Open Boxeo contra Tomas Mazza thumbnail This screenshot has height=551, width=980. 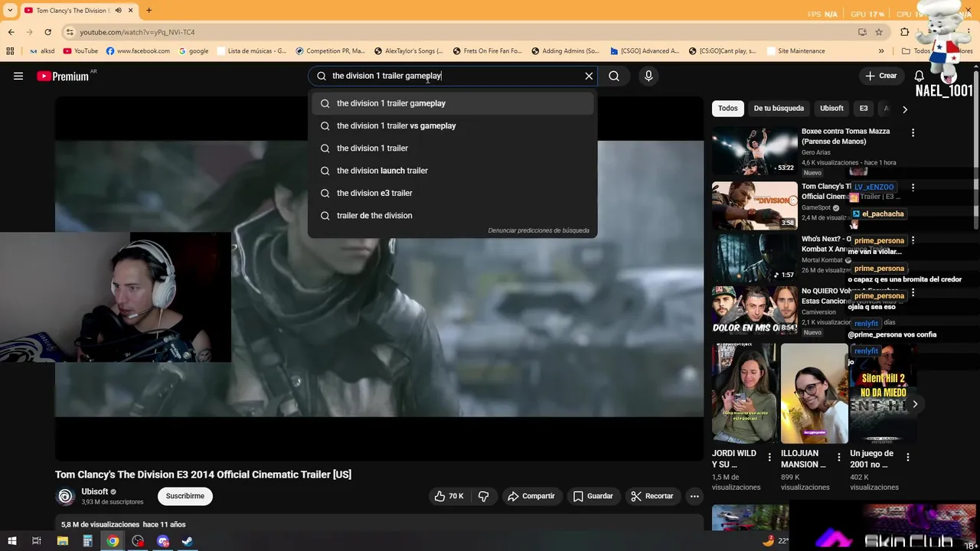755,152
